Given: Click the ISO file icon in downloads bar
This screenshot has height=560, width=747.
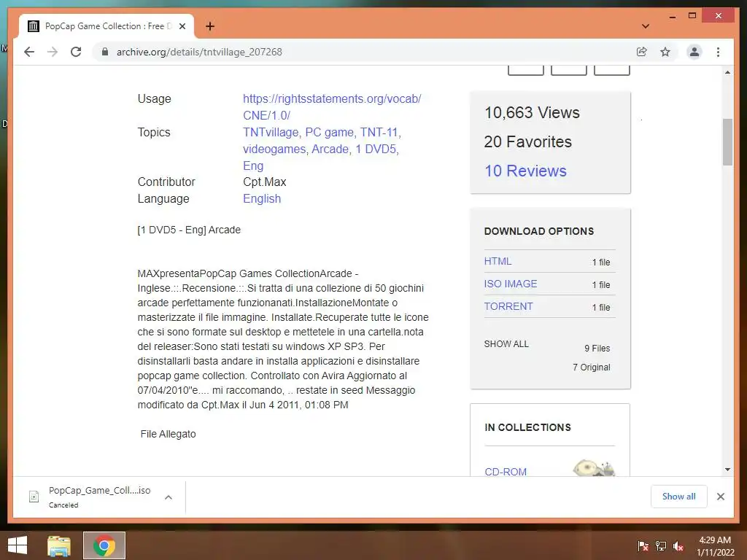Looking at the screenshot, I should pyautogui.click(x=34, y=497).
